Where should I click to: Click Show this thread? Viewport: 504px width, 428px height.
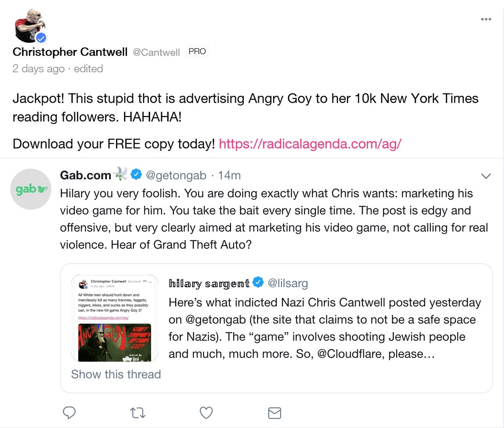point(116,374)
